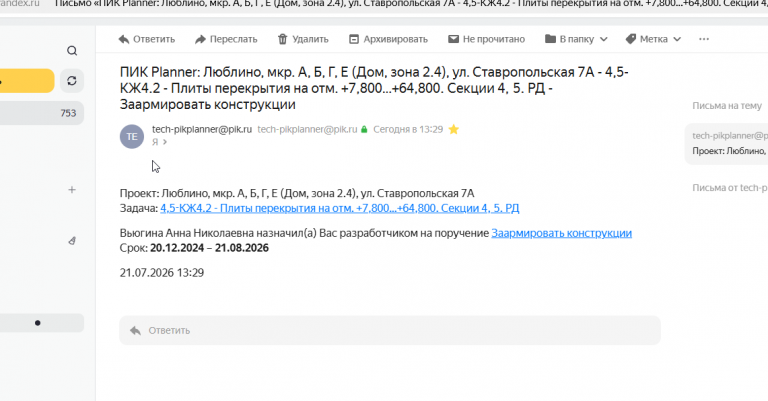Click the grey sender address tech-pikplanner@pik.ru
This screenshot has width=768, height=401.
click(x=307, y=129)
